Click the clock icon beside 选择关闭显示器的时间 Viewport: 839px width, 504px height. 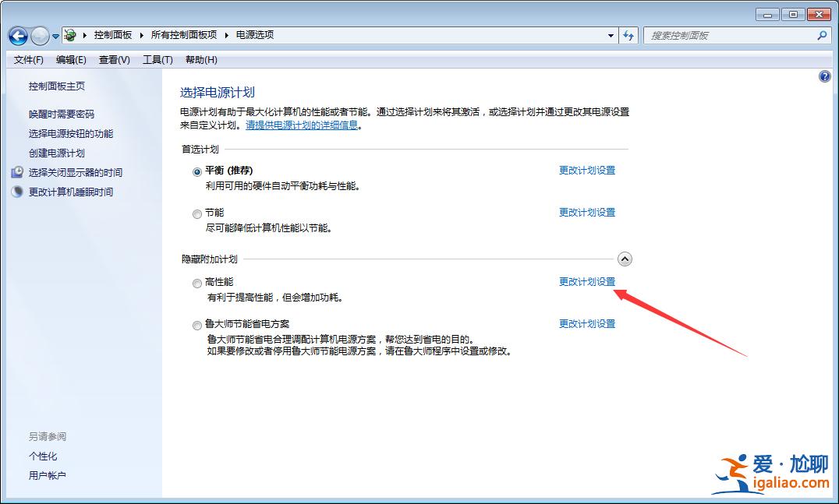[x=18, y=172]
